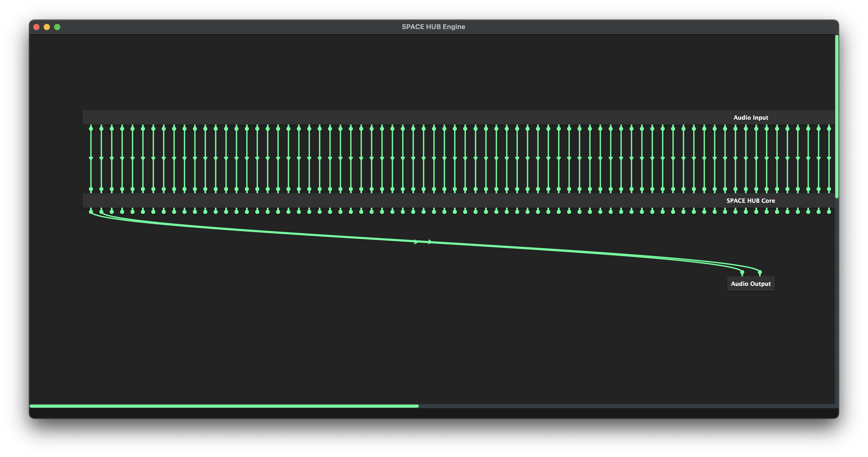Click third output pin under SPACE HUB Core
868x457 pixels.
pyautogui.click(x=112, y=212)
